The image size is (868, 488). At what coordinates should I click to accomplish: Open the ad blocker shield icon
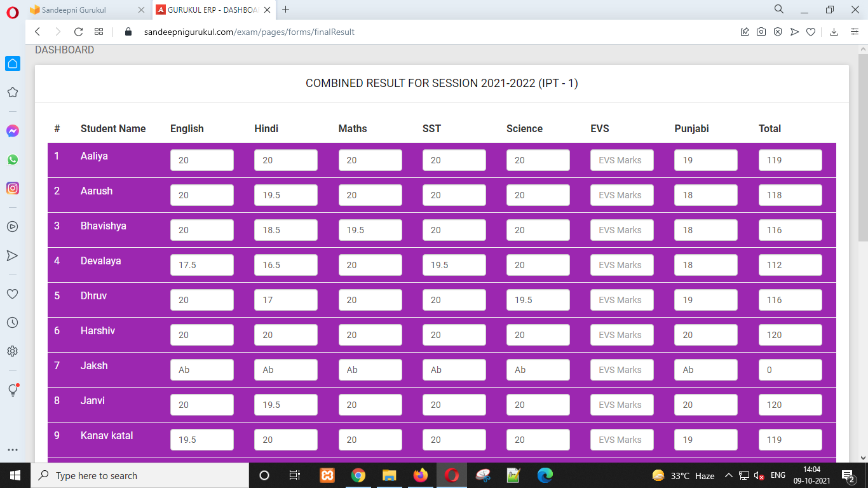pos(778,32)
